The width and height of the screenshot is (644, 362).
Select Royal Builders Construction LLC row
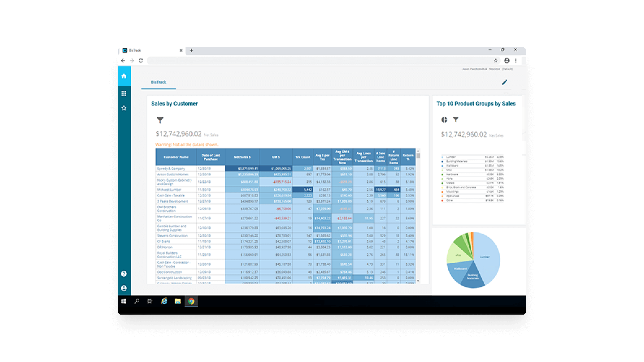click(x=285, y=255)
